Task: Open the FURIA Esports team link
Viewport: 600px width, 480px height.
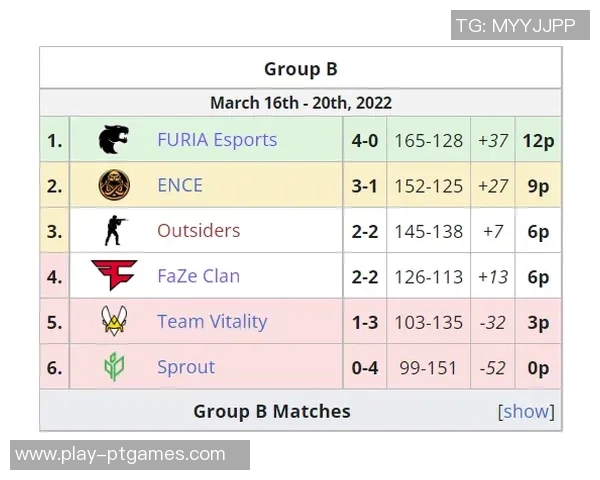Action: (217, 140)
